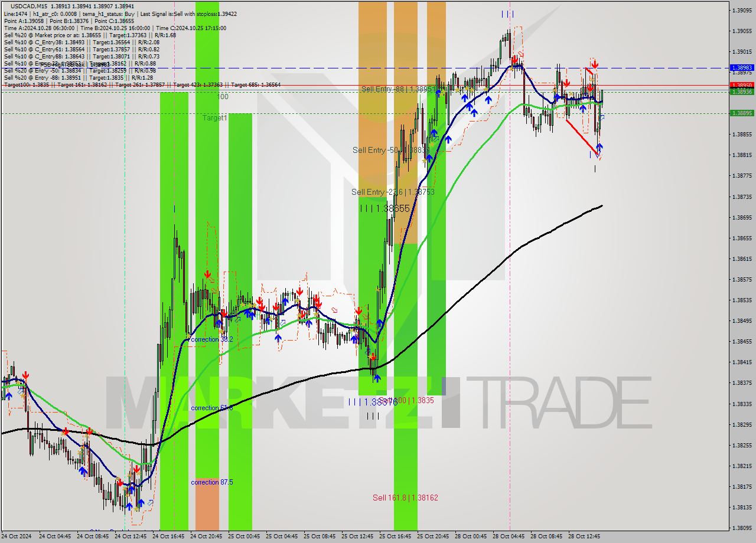The image size is (756, 543).
Task: Click the 'Target100: 1.3835' targets line
Action: (142, 84)
